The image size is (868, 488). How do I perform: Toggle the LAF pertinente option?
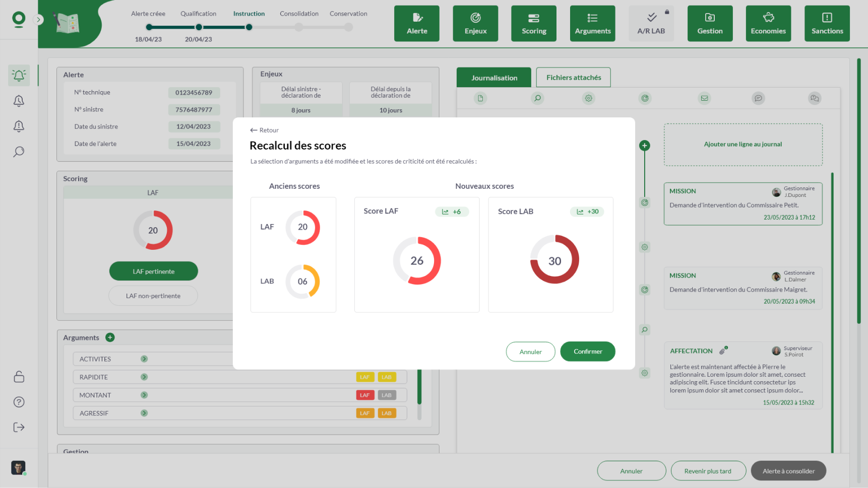click(153, 271)
